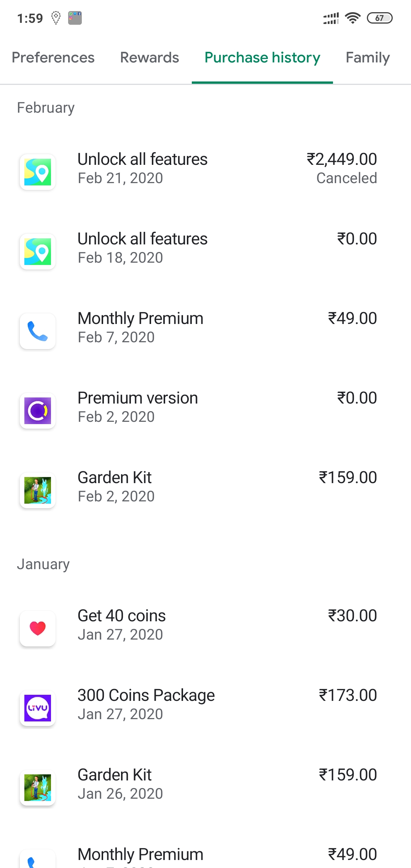
Task: Tap the Wi-Fi icon in status bar
Action: click(x=352, y=18)
